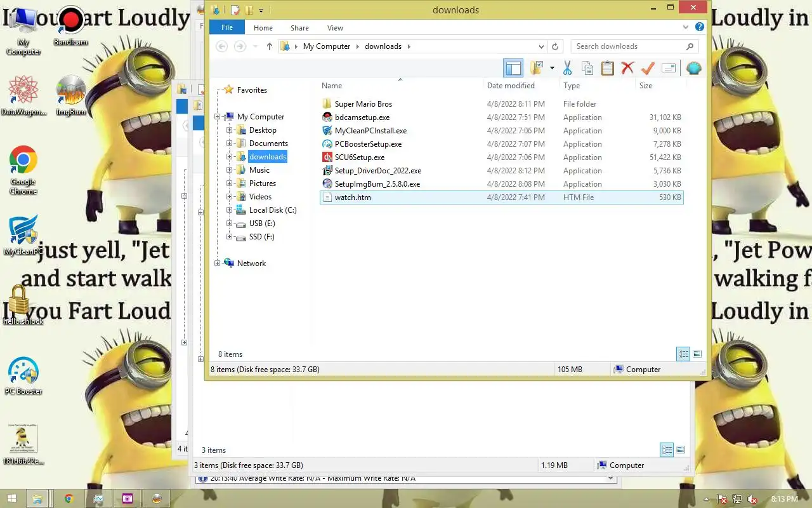The image size is (812, 508).
Task: Select MyCleanPCInstall.exe file
Action: (371, 131)
